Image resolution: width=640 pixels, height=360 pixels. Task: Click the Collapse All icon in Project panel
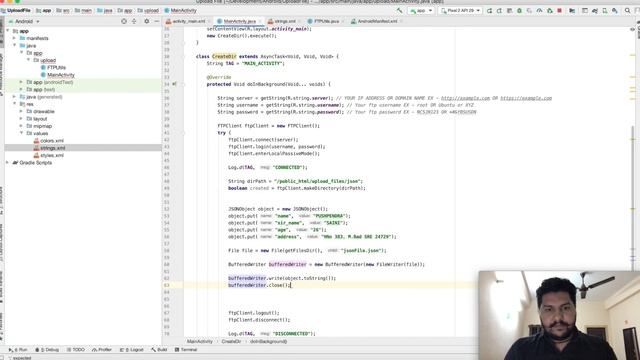pyautogui.click(x=134, y=21)
